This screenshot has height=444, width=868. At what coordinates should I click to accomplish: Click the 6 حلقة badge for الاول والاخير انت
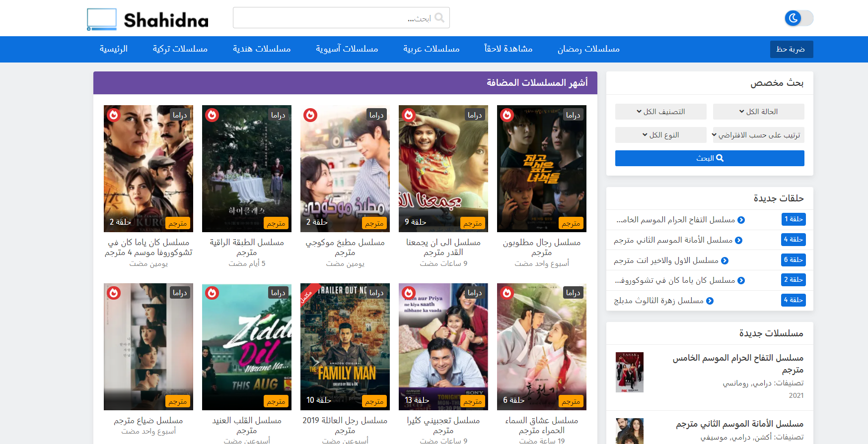794,260
